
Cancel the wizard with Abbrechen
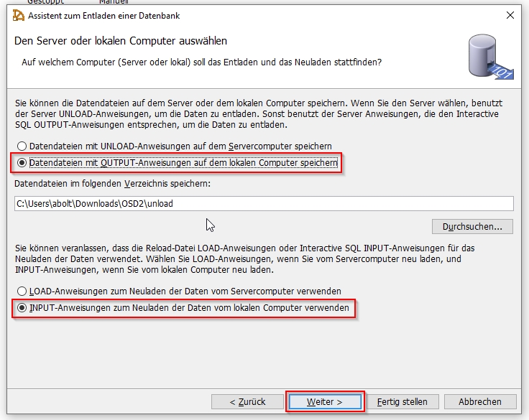pos(480,401)
